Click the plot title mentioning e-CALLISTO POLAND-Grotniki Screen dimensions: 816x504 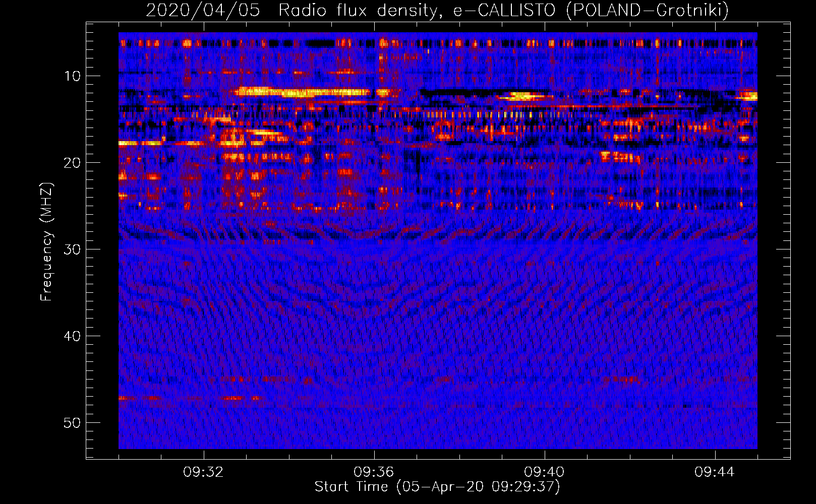pyautogui.click(x=437, y=10)
